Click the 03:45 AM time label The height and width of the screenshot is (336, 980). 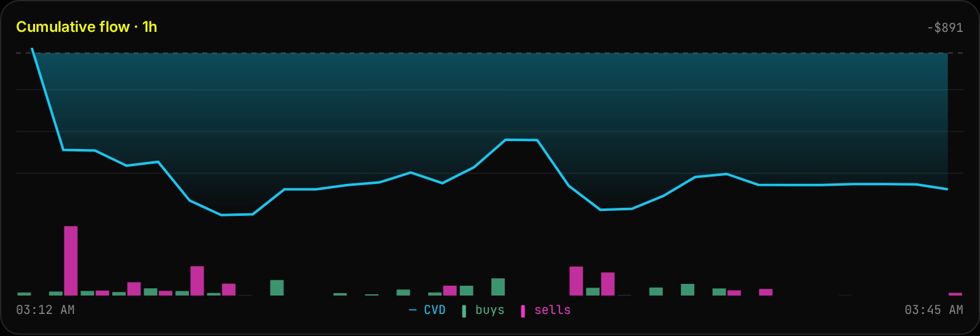point(934,310)
